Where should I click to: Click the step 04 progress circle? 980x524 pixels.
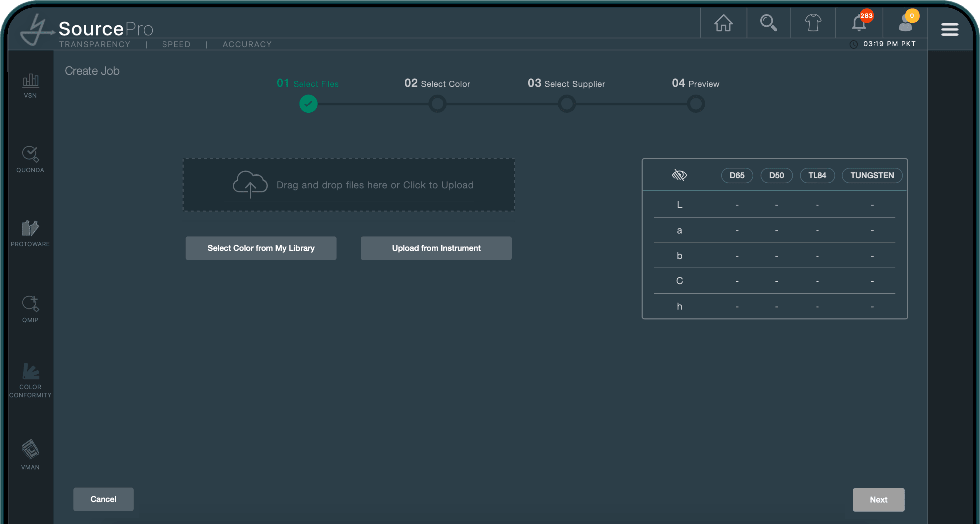(696, 104)
